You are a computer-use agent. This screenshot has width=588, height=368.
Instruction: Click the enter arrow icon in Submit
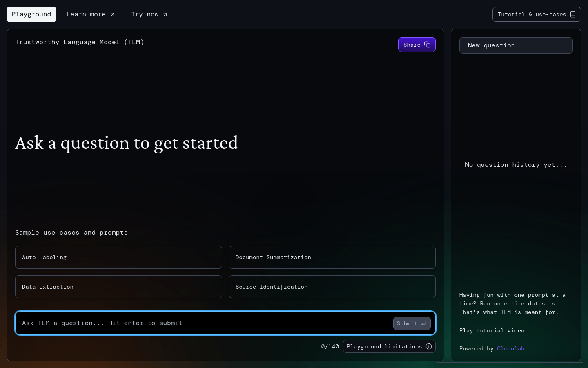pos(424,323)
